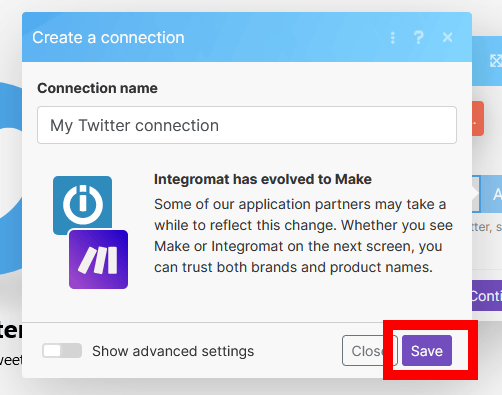Click the 'Create a connection' title bar
The height and width of the screenshot is (395, 502).
pyautogui.click(x=247, y=37)
